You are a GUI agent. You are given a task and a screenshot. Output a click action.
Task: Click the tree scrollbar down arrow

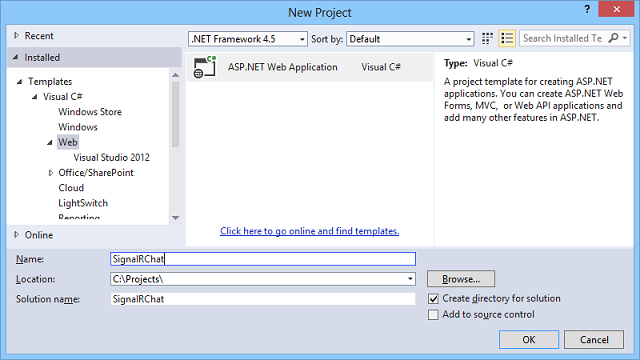point(176,218)
